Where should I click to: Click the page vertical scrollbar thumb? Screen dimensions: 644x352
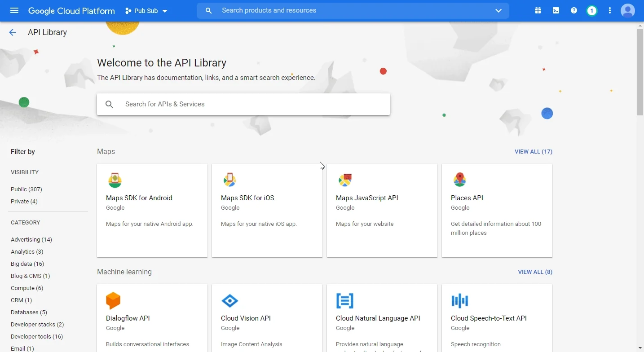pos(640,72)
